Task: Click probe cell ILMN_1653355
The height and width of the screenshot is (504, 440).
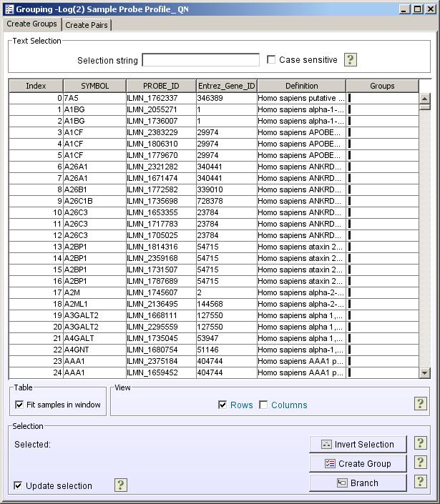Action: click(161, 212)
